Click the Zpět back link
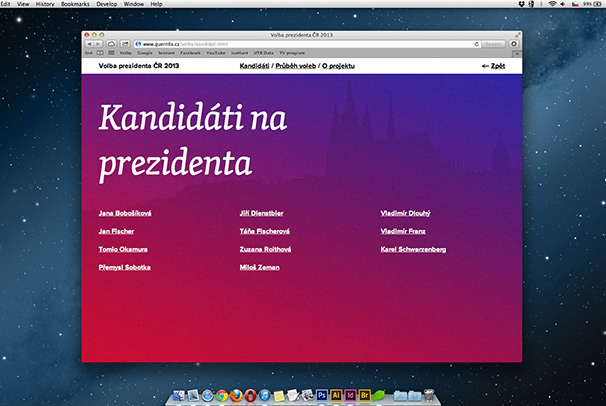 [x=493, y=66]
